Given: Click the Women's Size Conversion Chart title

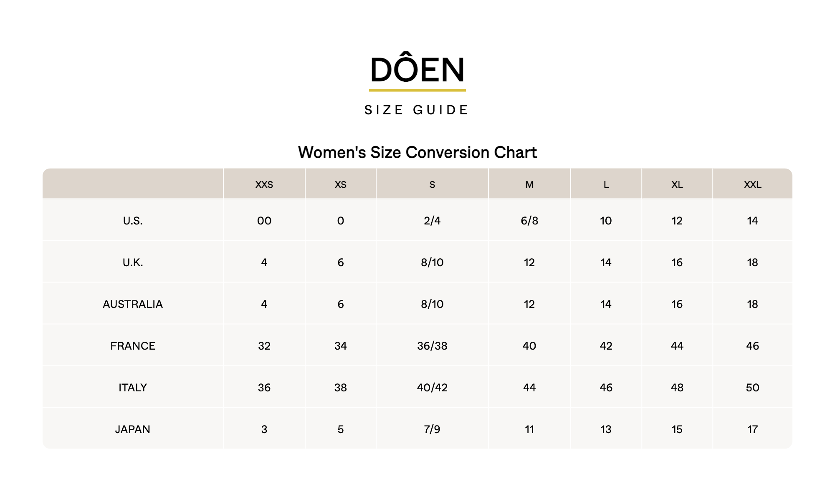Looking at the screenshot, I should 417,152.
